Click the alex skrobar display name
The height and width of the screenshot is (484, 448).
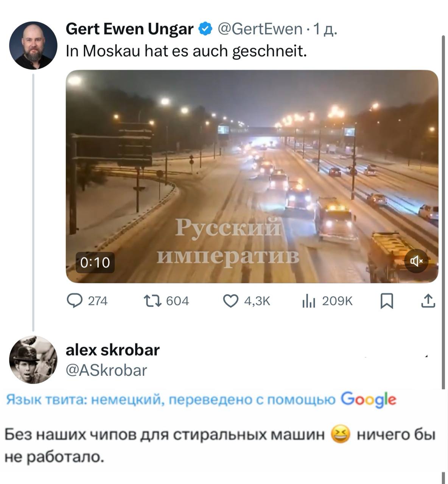pyautogui.click(x=113, y=350)
